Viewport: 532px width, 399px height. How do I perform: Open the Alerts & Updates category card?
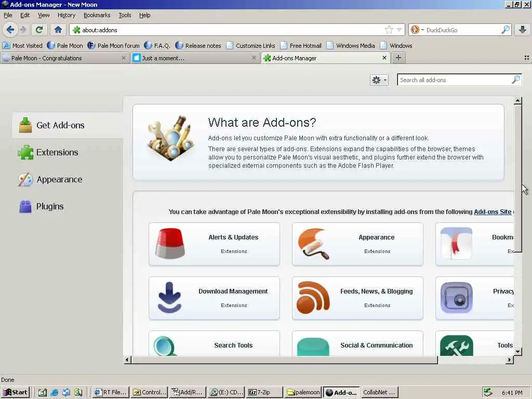point(214,244)
